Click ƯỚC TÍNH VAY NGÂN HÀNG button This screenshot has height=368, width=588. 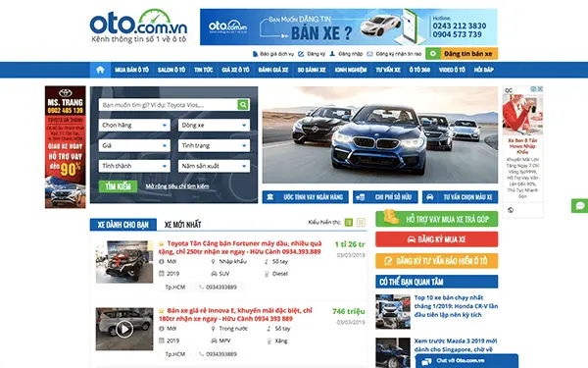coord(305,197)
